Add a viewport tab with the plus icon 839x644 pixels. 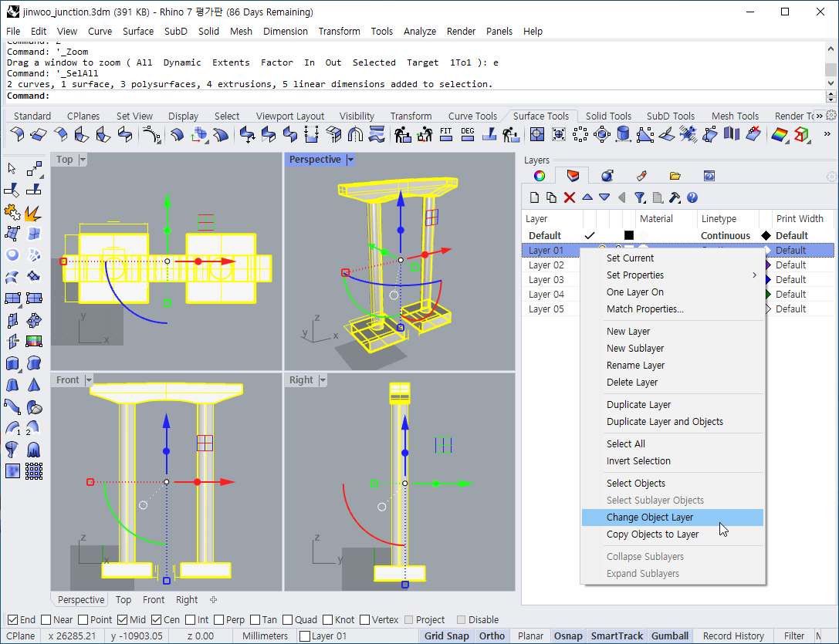pyautogui.click(x=214, y=599)
